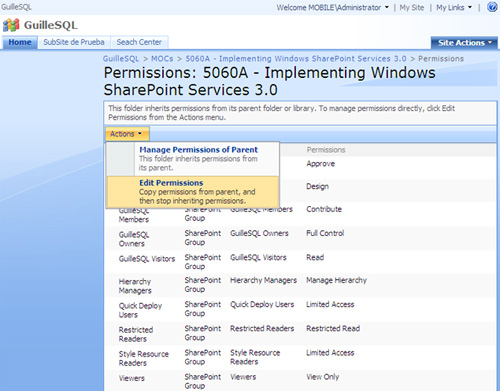This screenshot has width=500, height=391.
Task: Click the Permissions page title heading
Action: 269,81
